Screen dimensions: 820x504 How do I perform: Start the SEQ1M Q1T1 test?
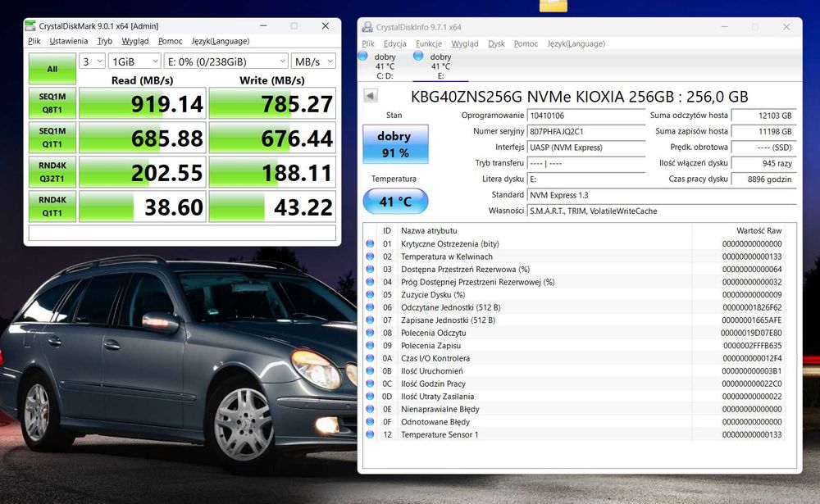coord(52,138)
